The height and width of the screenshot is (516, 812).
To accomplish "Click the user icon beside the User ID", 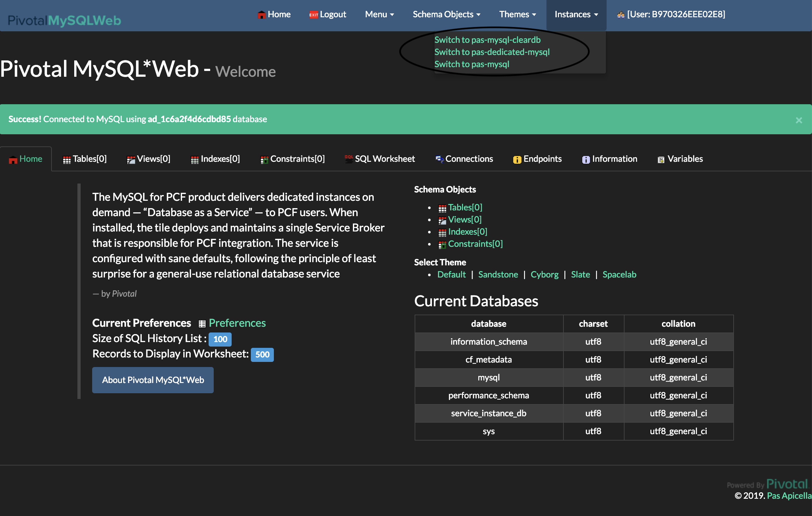I will (x=620, y=15).
